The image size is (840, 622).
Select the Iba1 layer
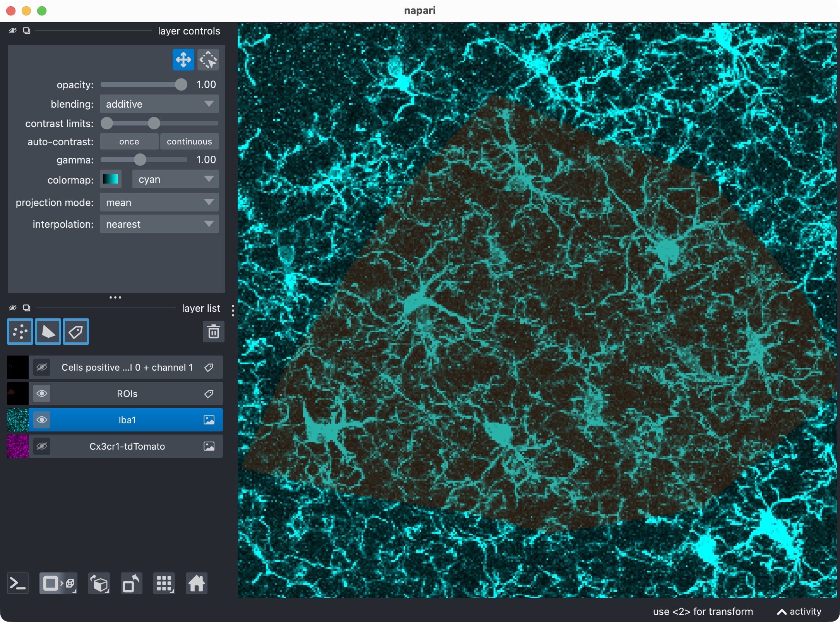point(115,420)
